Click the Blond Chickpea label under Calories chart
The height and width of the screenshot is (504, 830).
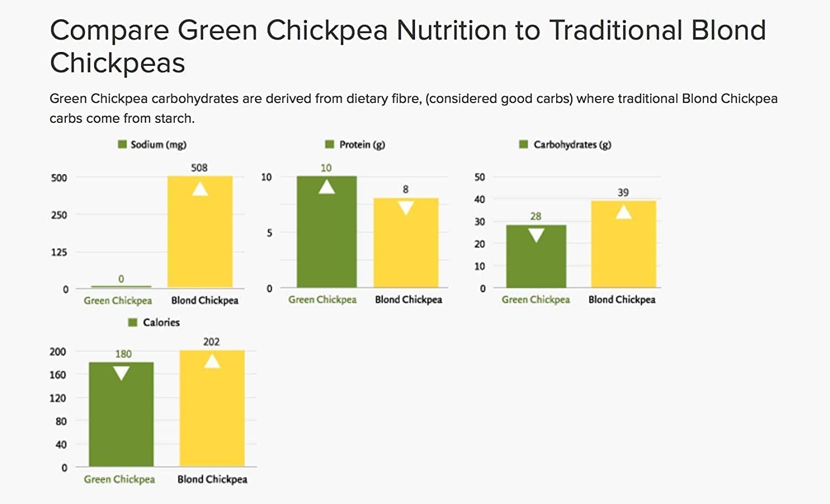[x=212, y=479]
